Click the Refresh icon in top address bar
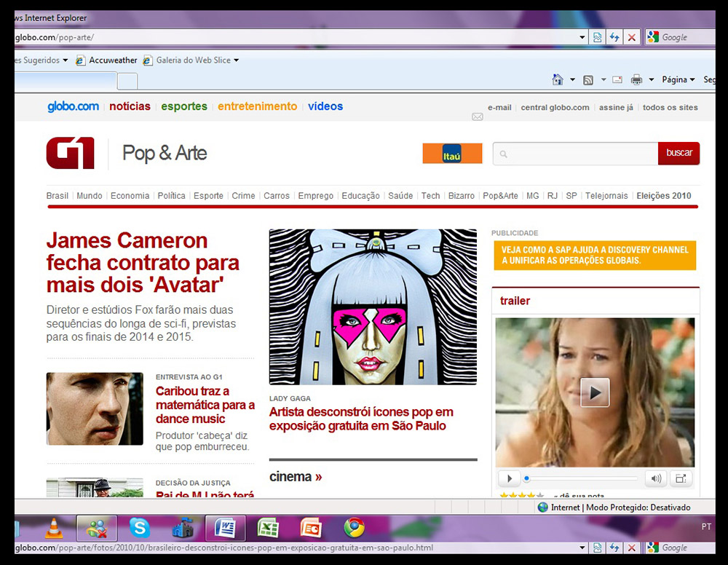This screenshot has width=728, height=565. pos(614,38)
